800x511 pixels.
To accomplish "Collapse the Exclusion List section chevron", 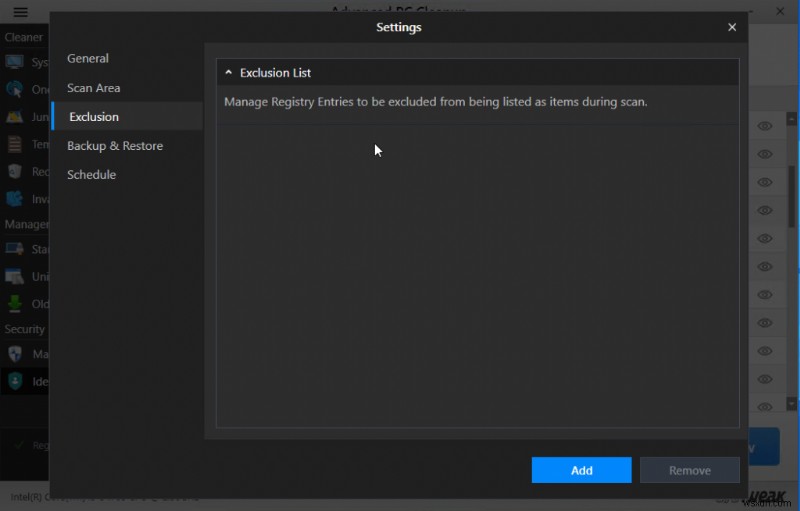I will pos(229,72).
